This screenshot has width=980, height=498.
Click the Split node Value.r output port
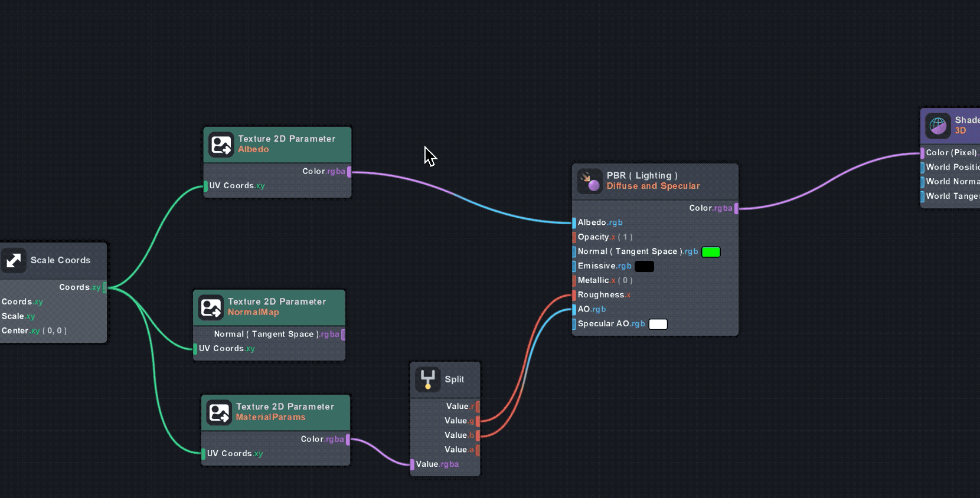click(x=478, y=407)
